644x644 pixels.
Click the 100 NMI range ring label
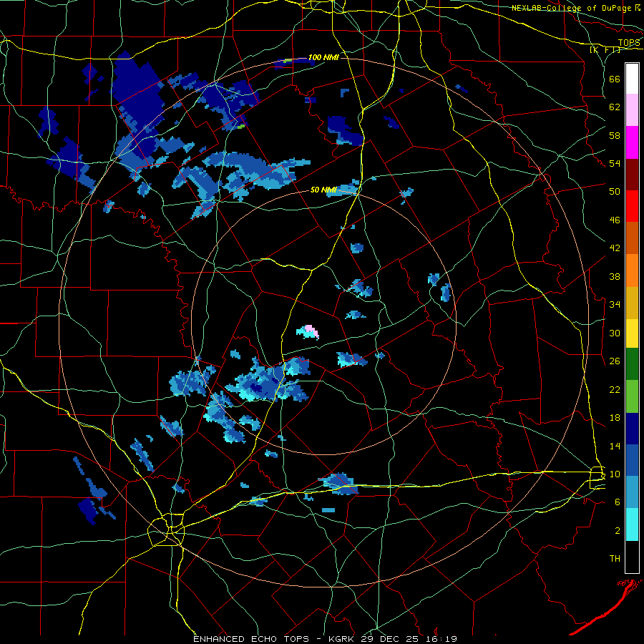pyautogui.click(x=323, y=57)
